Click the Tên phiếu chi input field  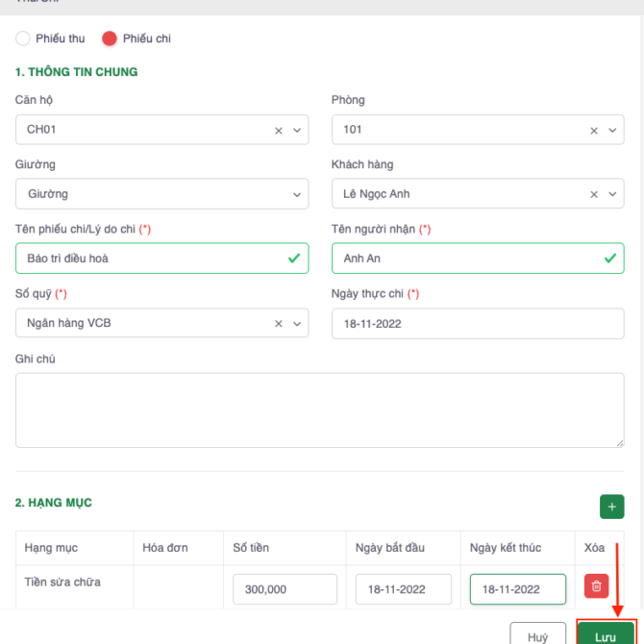(149, 259)
